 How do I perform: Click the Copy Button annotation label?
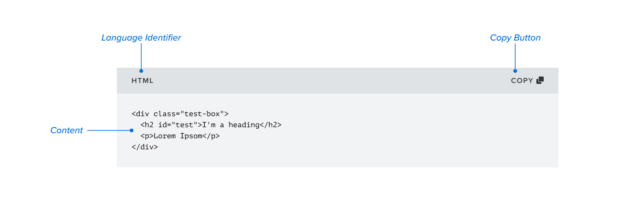(x=515, y=38)
